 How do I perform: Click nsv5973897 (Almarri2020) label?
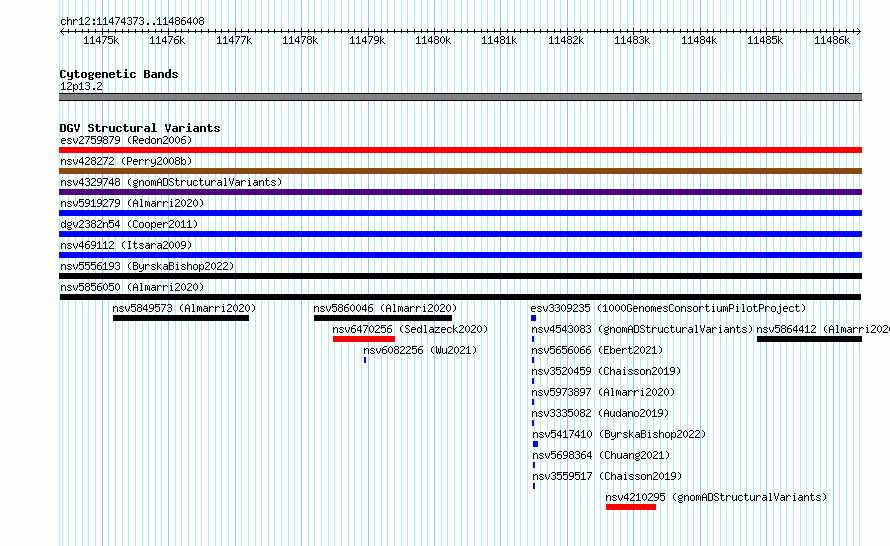(x=603, y=392)
